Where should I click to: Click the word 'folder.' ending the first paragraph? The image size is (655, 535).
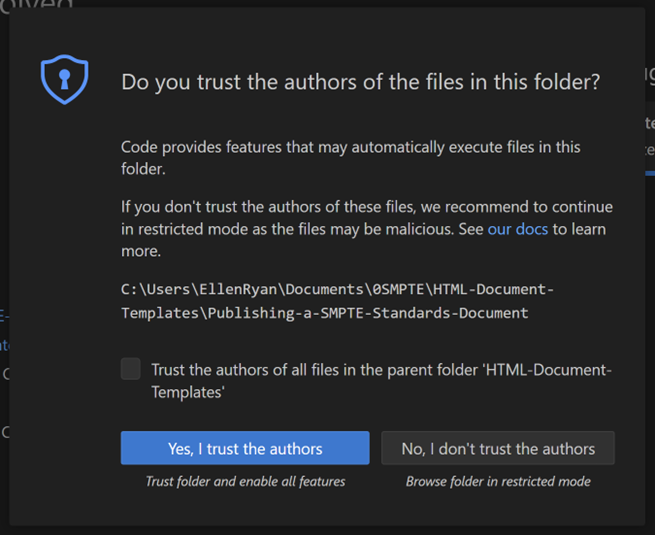[143, 170]
